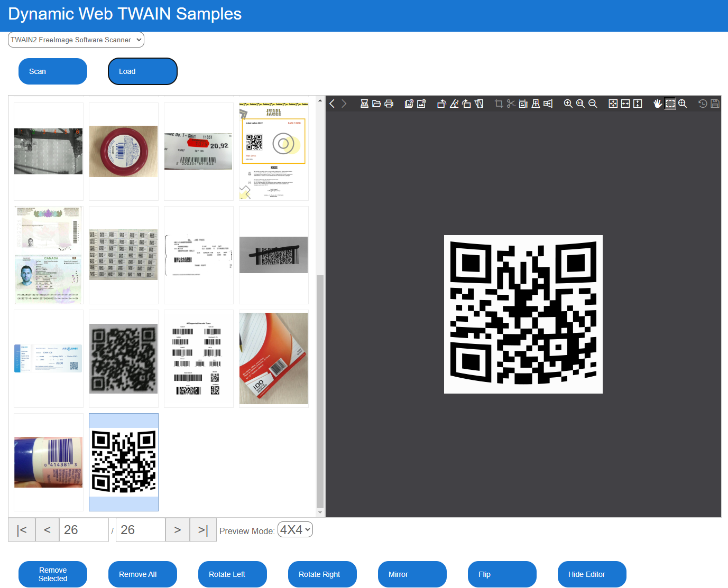Toggle the rectangular selection tool
This screenshot has height=588, width=728.
point(670,104)
